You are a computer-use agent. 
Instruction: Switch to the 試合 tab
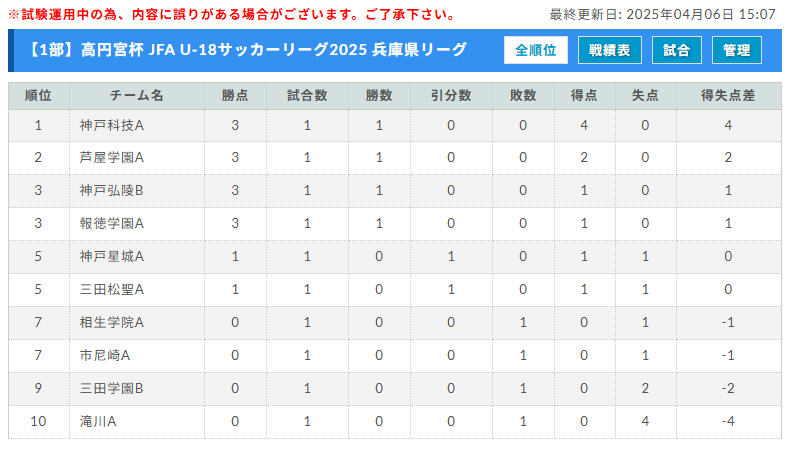[x=676, y=50]
